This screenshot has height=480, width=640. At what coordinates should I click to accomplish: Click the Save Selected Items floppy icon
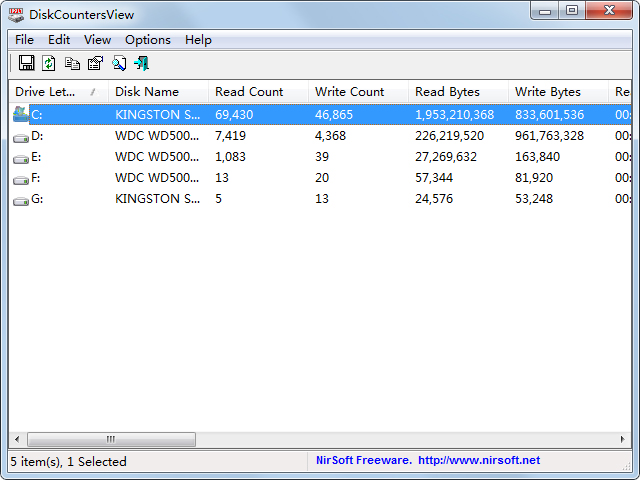(x=27, y=63)
